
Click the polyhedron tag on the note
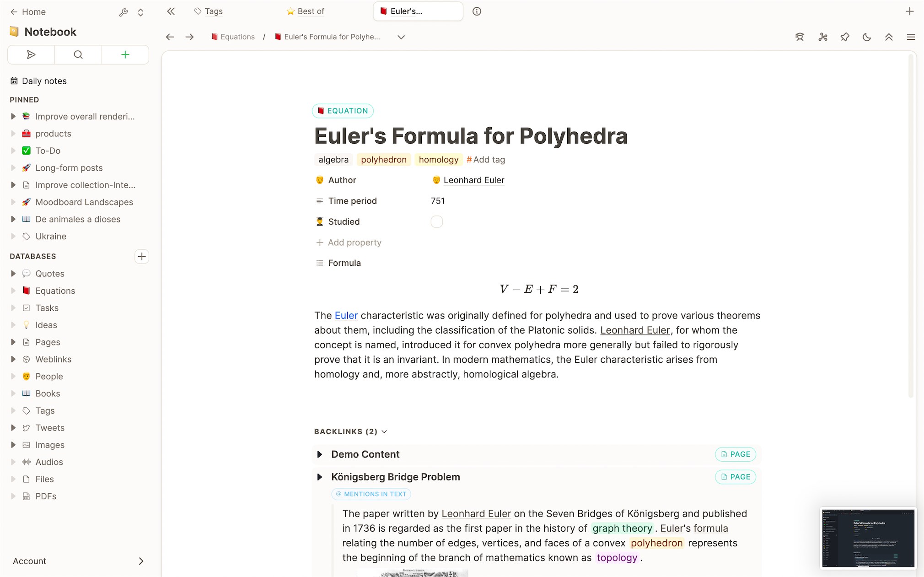[x=384, y=160]
